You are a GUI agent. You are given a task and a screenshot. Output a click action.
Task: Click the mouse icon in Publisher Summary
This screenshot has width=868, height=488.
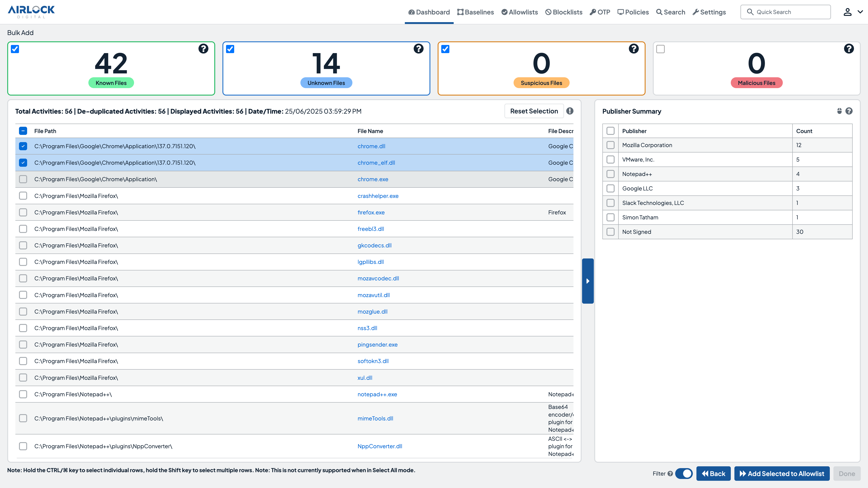839,111
